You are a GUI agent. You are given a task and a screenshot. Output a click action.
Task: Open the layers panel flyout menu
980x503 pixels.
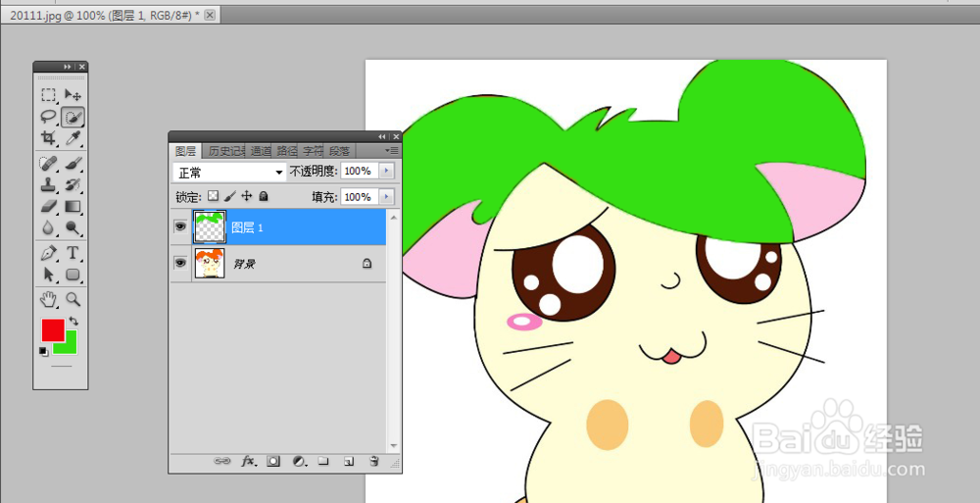click(x=392, y=150)
